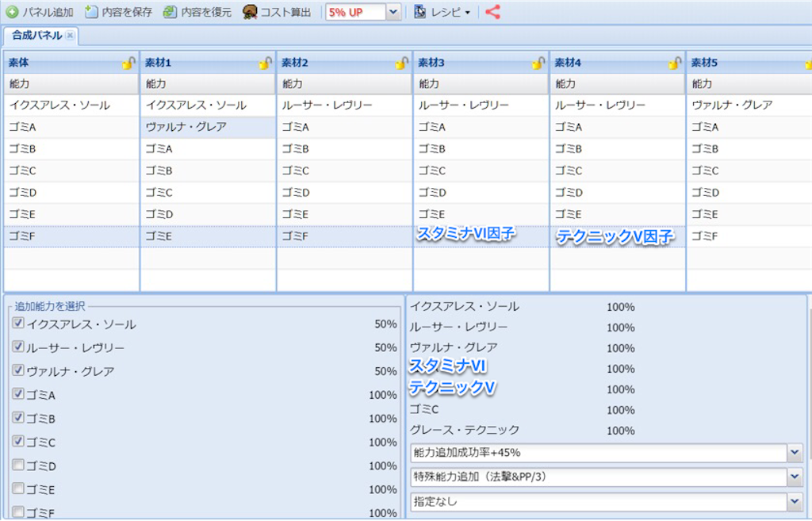Select the 素材3 column header

(481, 63)
